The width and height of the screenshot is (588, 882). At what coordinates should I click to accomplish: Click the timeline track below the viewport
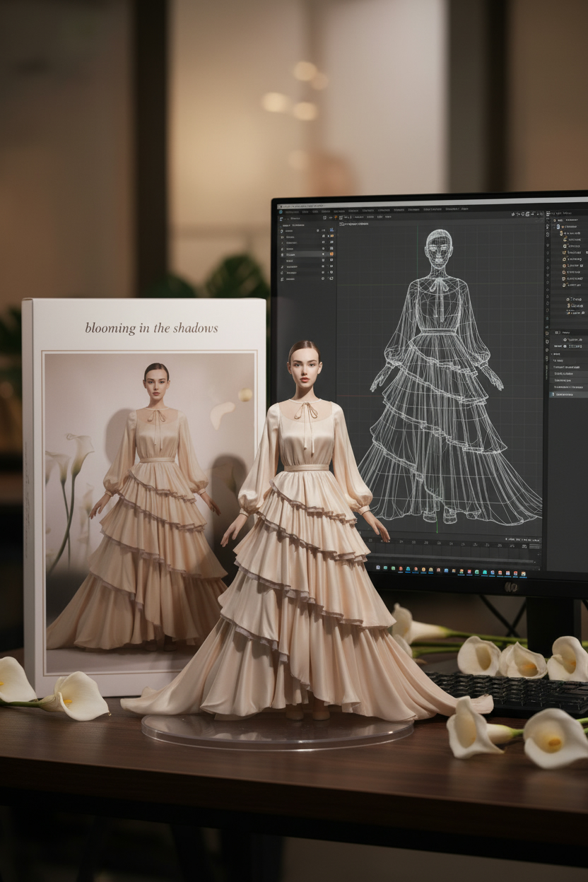pos(452,551)
